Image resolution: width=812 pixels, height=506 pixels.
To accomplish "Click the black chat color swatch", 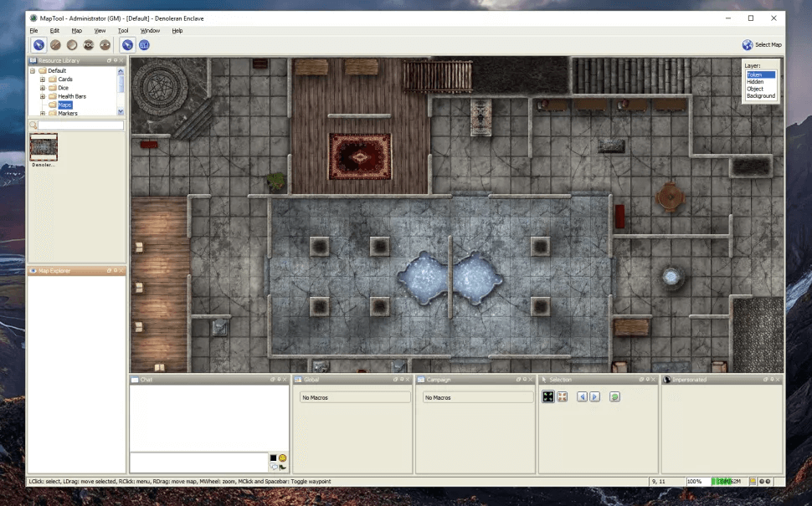I will click(x=273, y=457).
